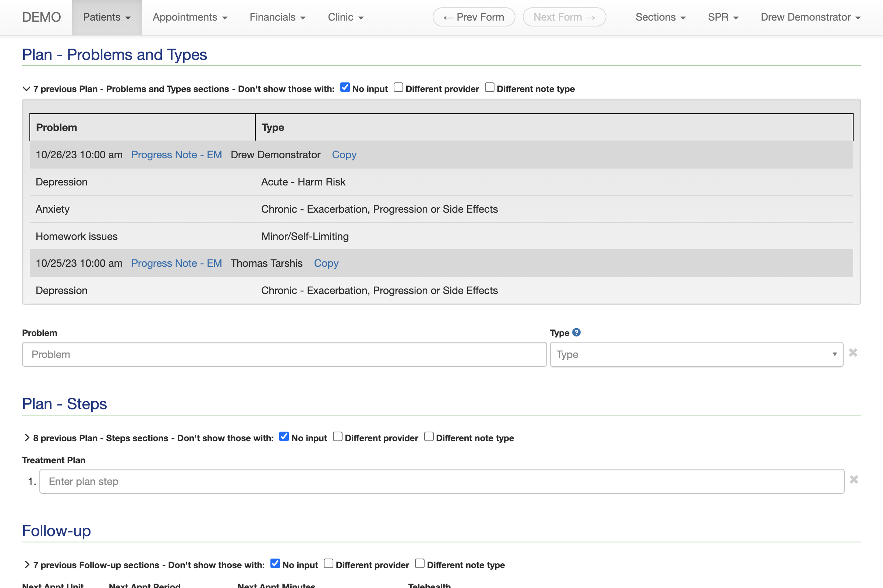Copy the 10/26/23 Progress Note section
The image size is (883, 588).
[344, 155]
